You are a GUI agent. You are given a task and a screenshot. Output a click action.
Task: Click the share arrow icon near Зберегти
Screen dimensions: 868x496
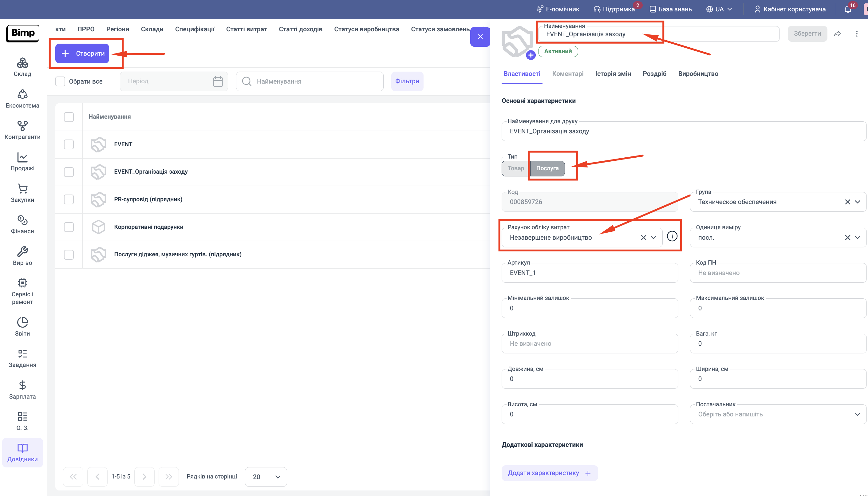point(837,34)
